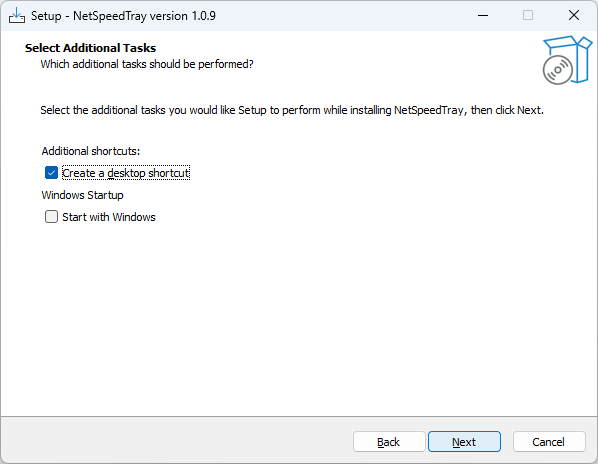Viewport: 598px width, 464px height.
Task: Click the 'Setup - NetSpeedTray version 1.0.9' title text
Action: click(x=123, y=16)
